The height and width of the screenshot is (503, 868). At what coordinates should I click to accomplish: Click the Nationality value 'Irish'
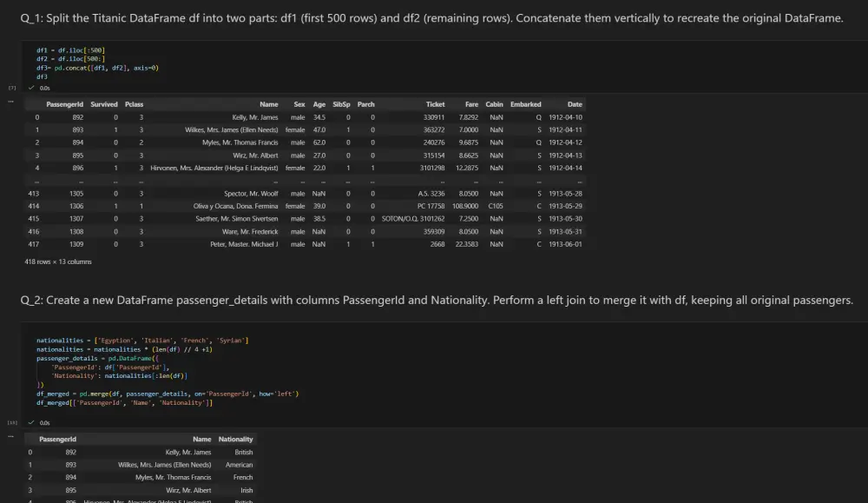click(247, 490)
